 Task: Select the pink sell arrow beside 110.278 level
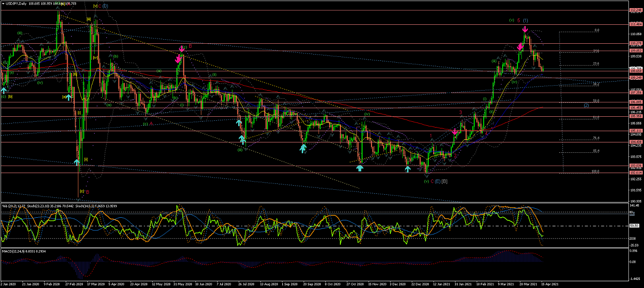click(x=520, y=47)
